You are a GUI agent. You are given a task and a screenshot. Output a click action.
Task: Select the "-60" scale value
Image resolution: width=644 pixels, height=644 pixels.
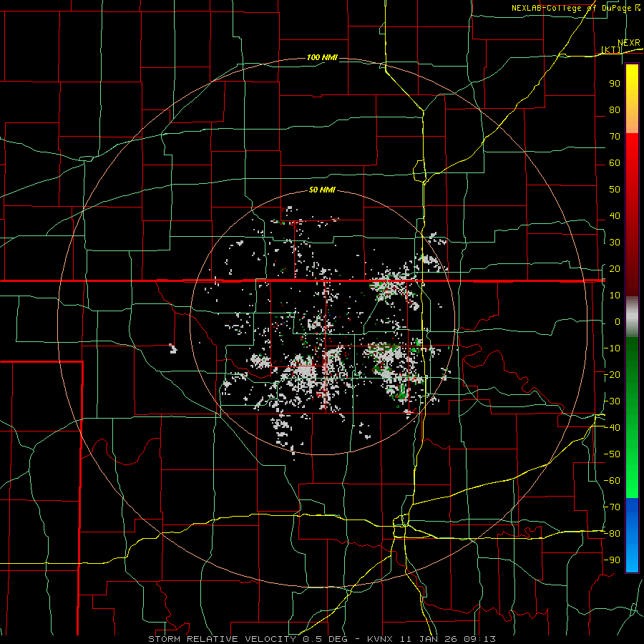pyautogui.click(x=612, y=481)
